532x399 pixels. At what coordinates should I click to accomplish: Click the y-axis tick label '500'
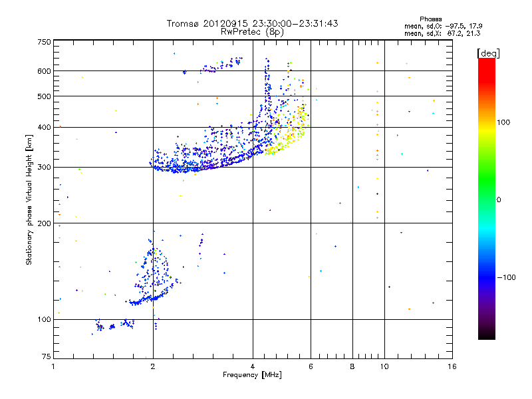coord(44,96)
